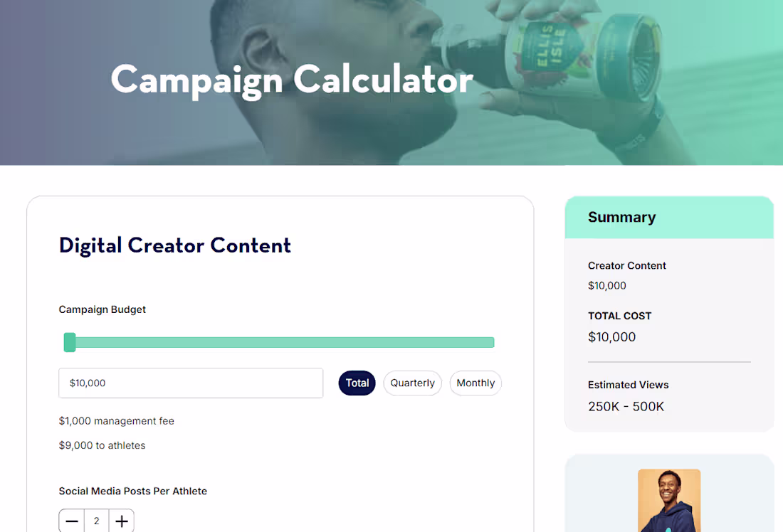
Task: Click the 'Social Media Posts Per Athlete' label
Action: click(x=132, y=491)
